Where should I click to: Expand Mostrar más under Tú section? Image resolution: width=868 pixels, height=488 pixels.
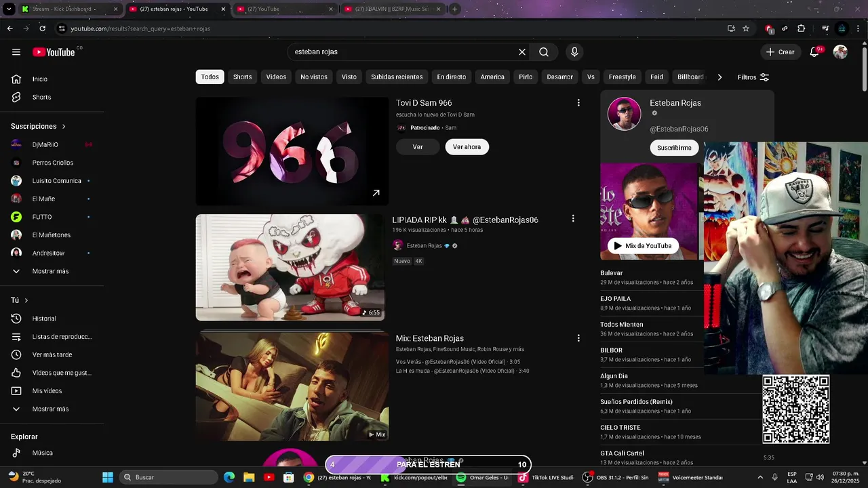tap(52, 409)
